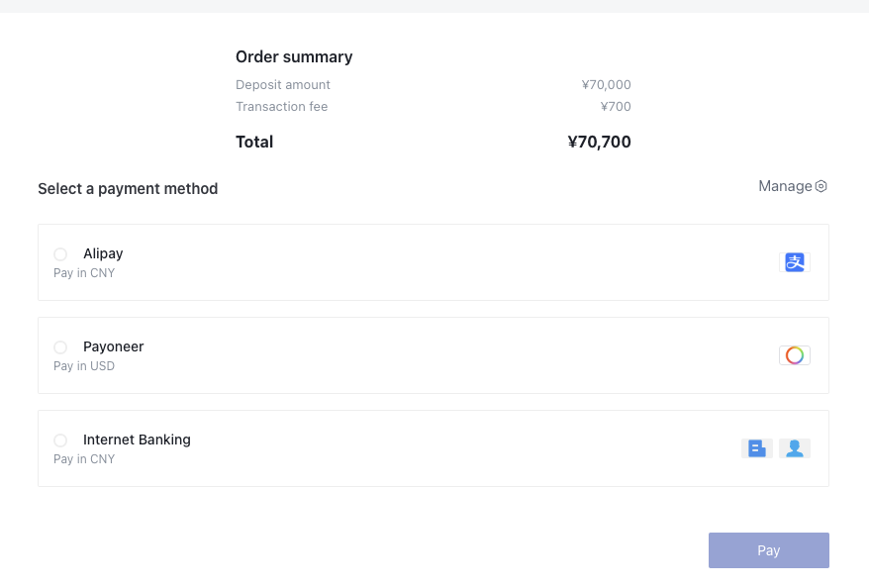
Task: Open the Manage payment methods link
Action: tap(785, 186)
